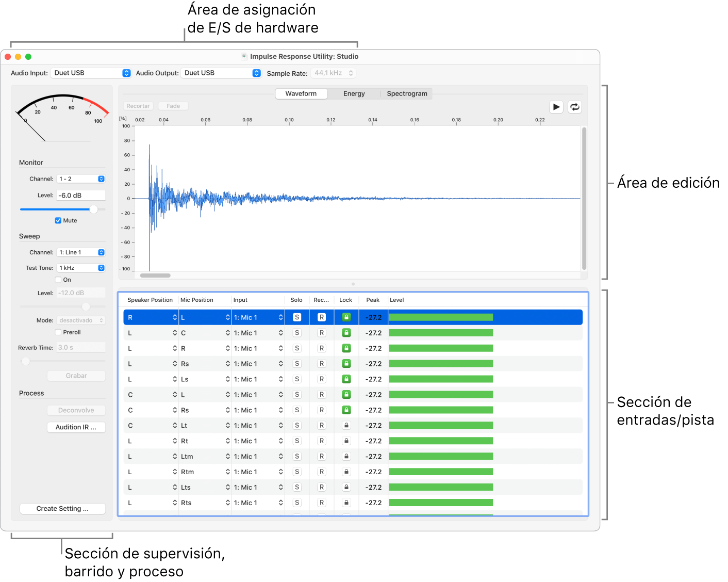The height and width of the screenshot is (582, 728).
Task: Record-enable the R / L track
Action: (x=322, y=317)
